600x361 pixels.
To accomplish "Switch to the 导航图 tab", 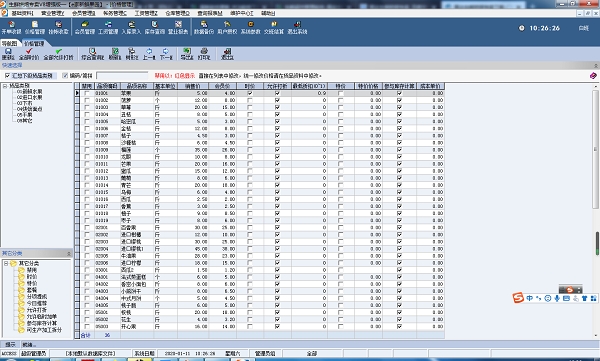I will 10,43.
